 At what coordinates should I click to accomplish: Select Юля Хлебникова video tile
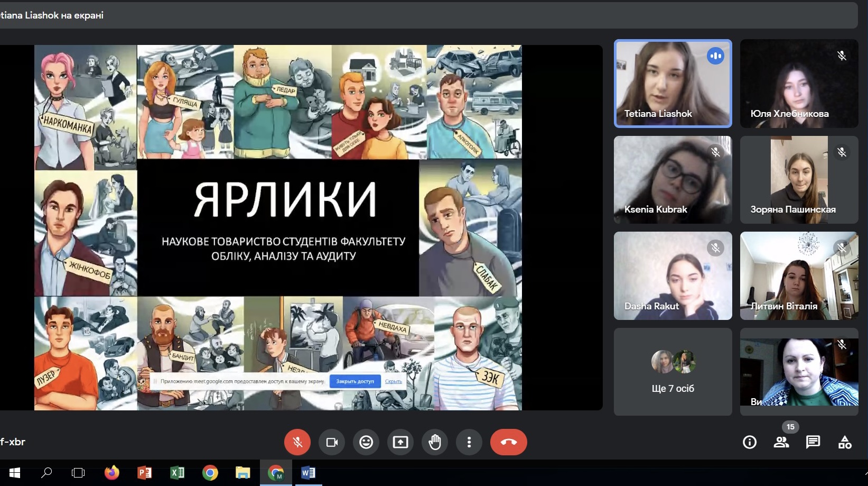point(799,84)
